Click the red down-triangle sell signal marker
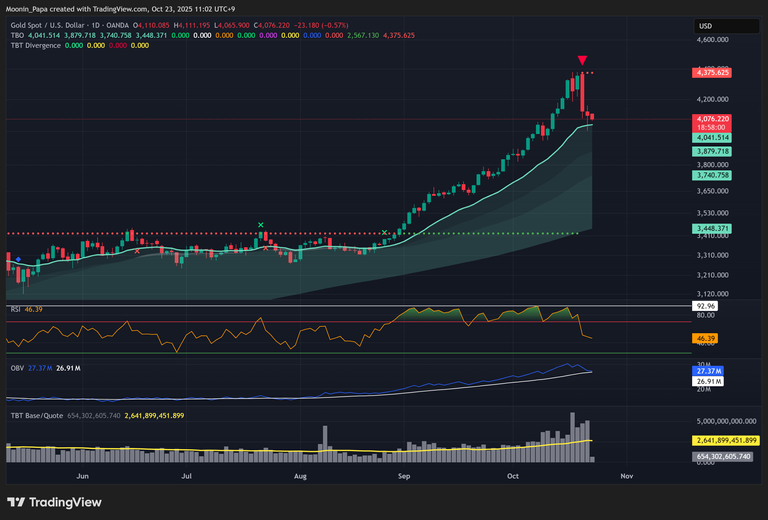Viewport: 768px width, 520px height. 581,61
